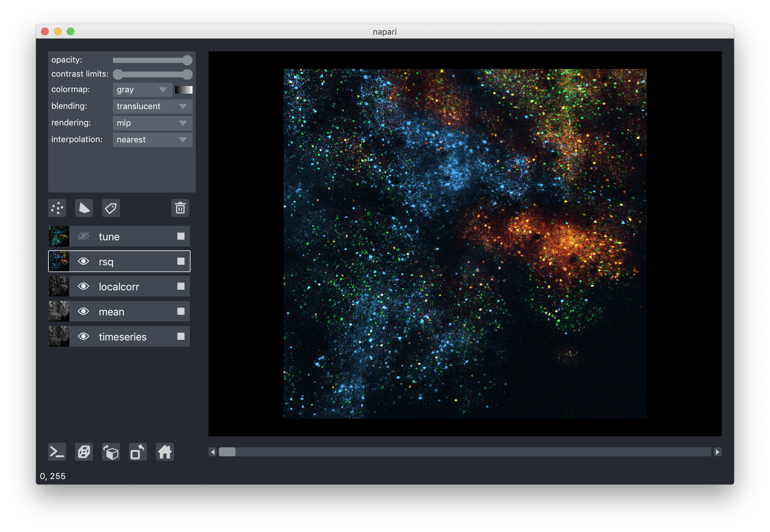The width and height of the screenshot is (770, 532).
Task: Click the roll dimensions icon
Action: click(111, 452)
